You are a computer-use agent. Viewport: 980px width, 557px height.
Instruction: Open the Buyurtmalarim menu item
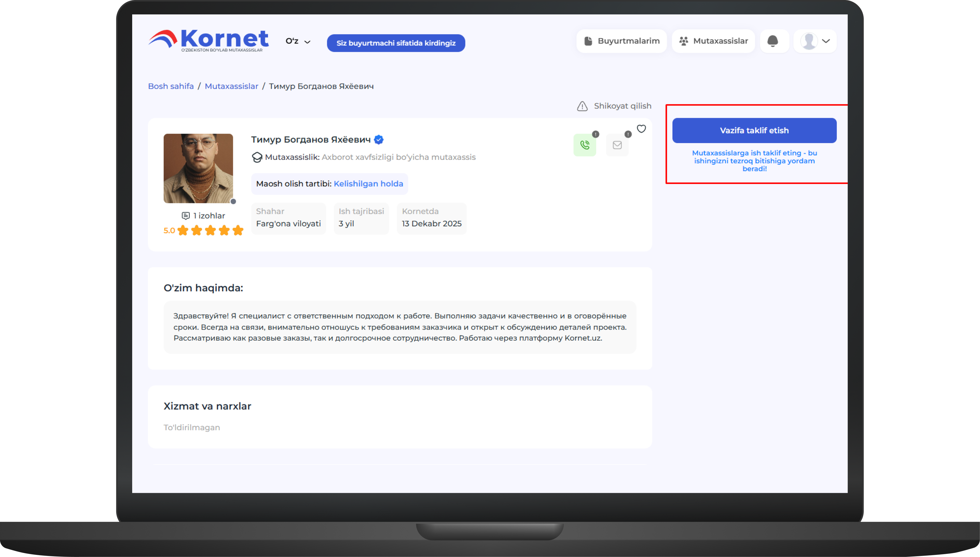click(621, 41)
